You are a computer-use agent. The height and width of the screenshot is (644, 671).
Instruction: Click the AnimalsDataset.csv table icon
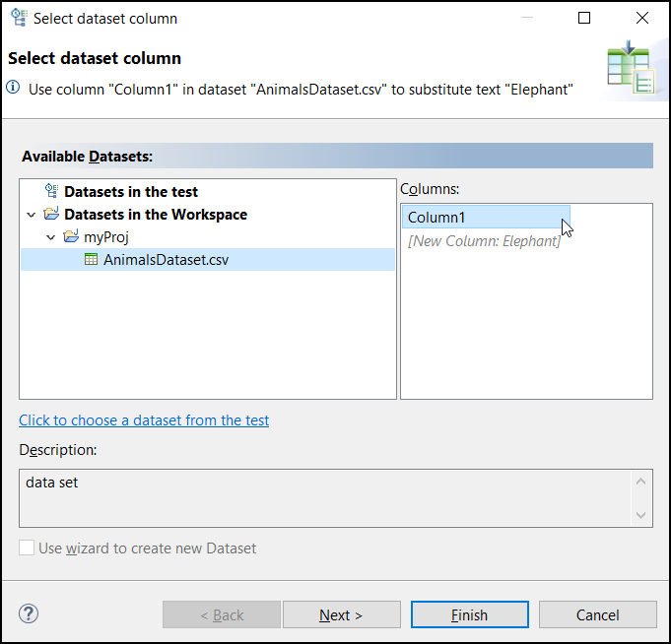point(92,260)
